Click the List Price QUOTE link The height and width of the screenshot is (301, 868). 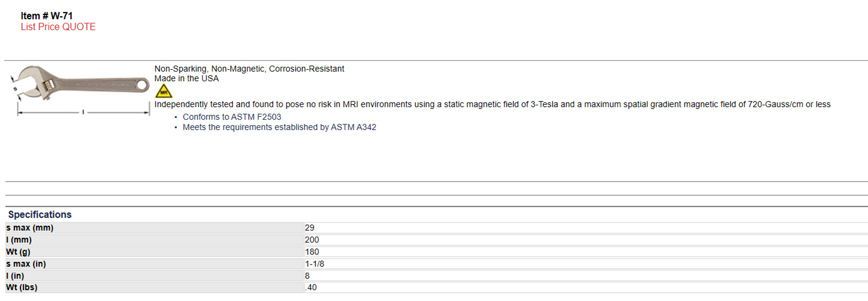click(58, 26)
